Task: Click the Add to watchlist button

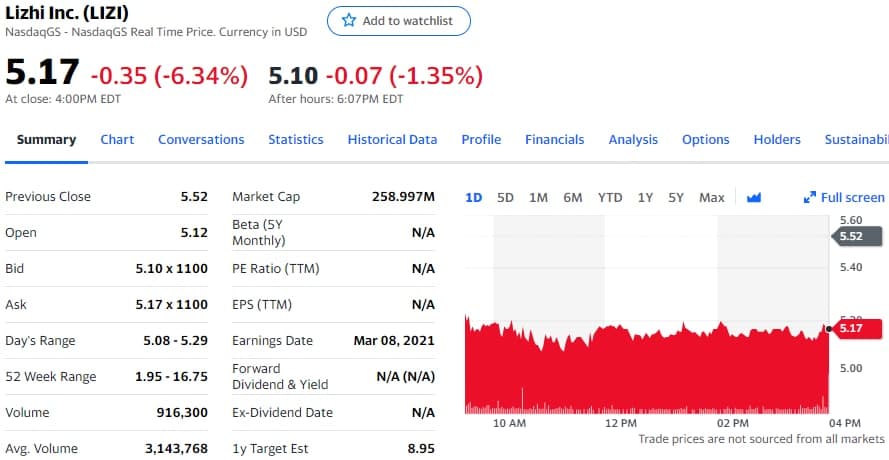Action: [x=398, y=21]
